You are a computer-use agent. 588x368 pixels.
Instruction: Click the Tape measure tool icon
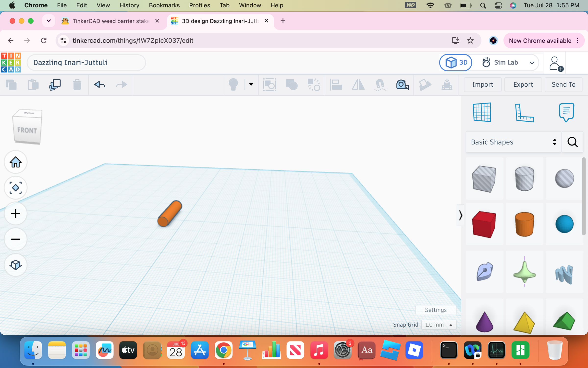tap(402, 85)
